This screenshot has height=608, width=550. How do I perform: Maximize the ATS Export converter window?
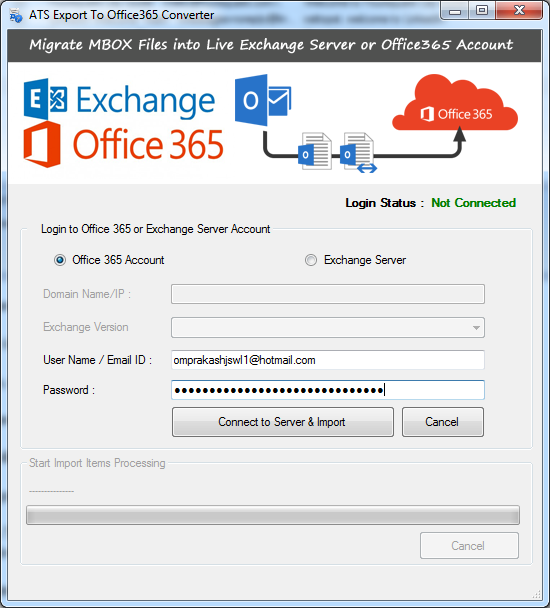[482, 11]
